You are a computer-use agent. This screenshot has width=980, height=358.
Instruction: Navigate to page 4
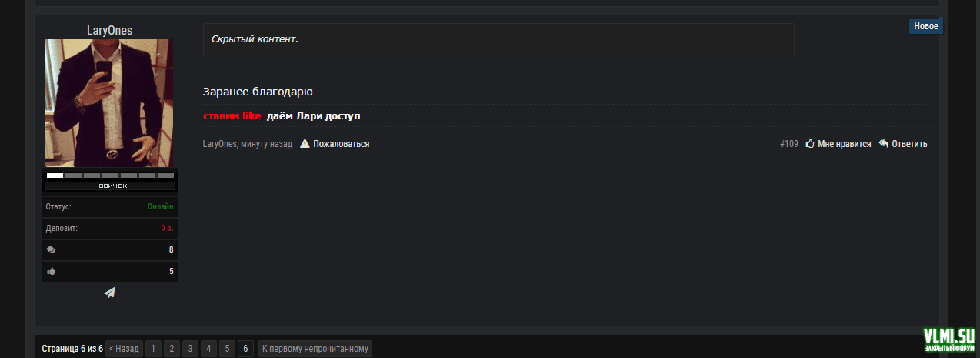click(208, 349)
